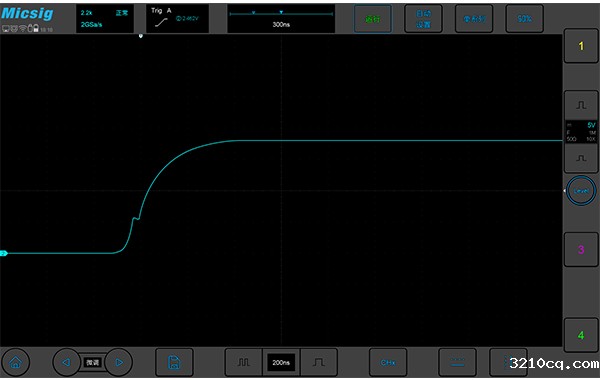600x380 pixels.
Task: Decrease vertical scale using the lower pulse icon
Action: tap(581, 158)
